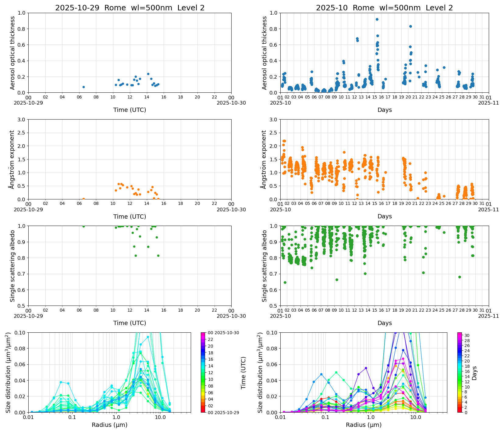Click "Days" x-axis label below monthly AOT plot

385,110
